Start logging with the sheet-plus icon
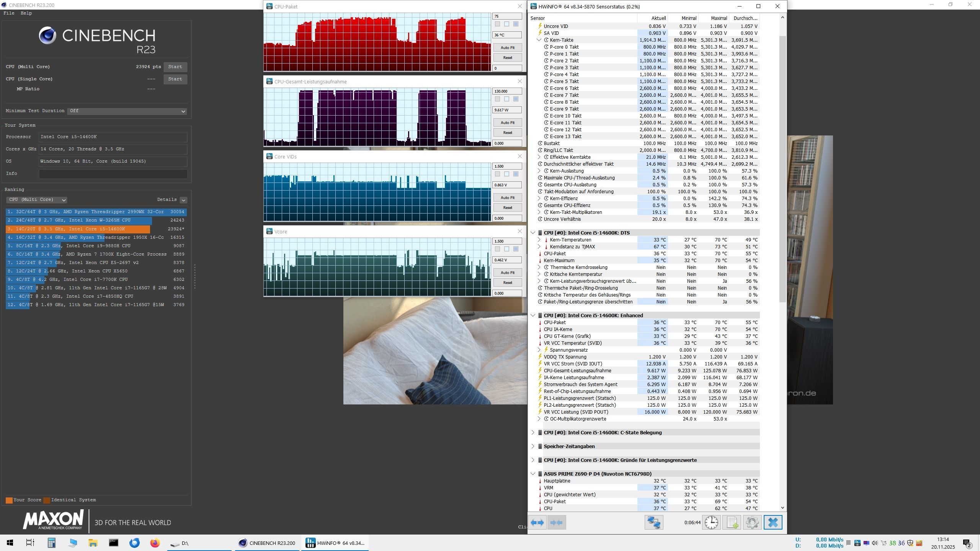The height and width of the screenshot is (551, 980). 732,523
